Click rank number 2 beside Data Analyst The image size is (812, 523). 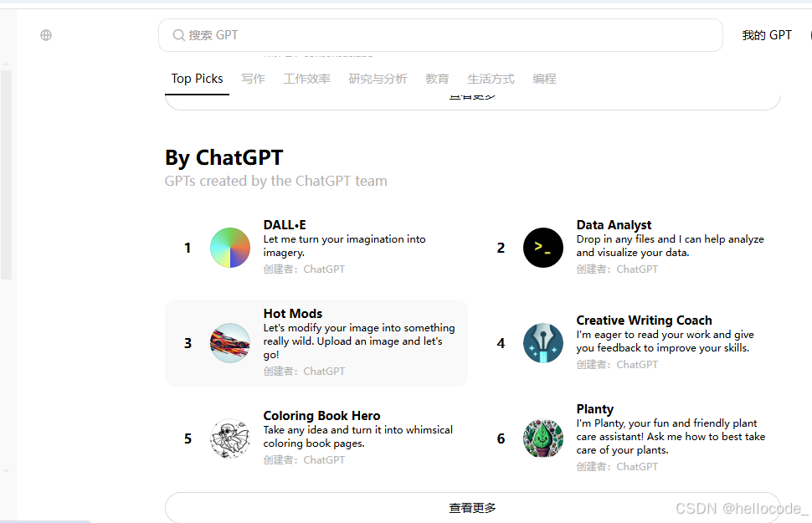coord(501,248)
